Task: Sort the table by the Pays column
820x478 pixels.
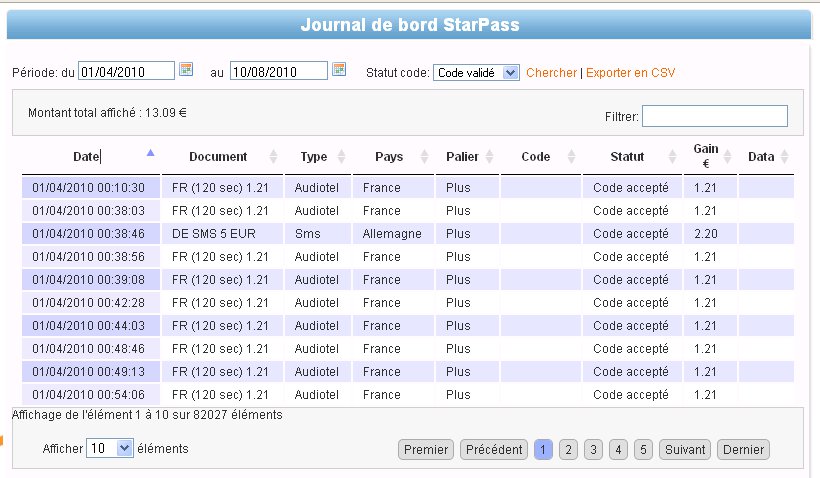Action: click(393, 156)
